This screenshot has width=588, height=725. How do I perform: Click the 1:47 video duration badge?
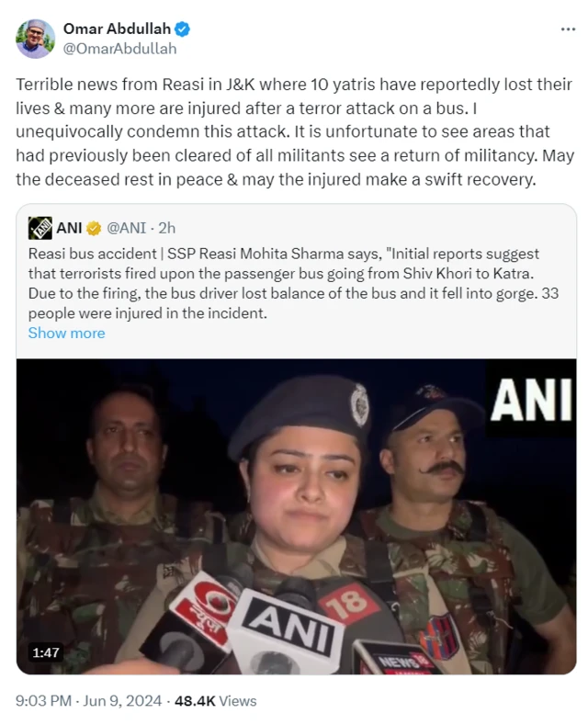[46, 653]
